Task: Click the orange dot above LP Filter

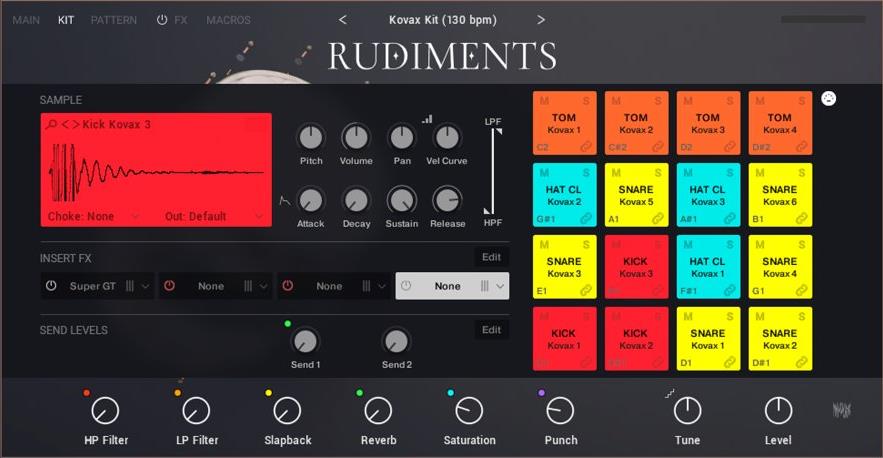Action: (177, 393)
